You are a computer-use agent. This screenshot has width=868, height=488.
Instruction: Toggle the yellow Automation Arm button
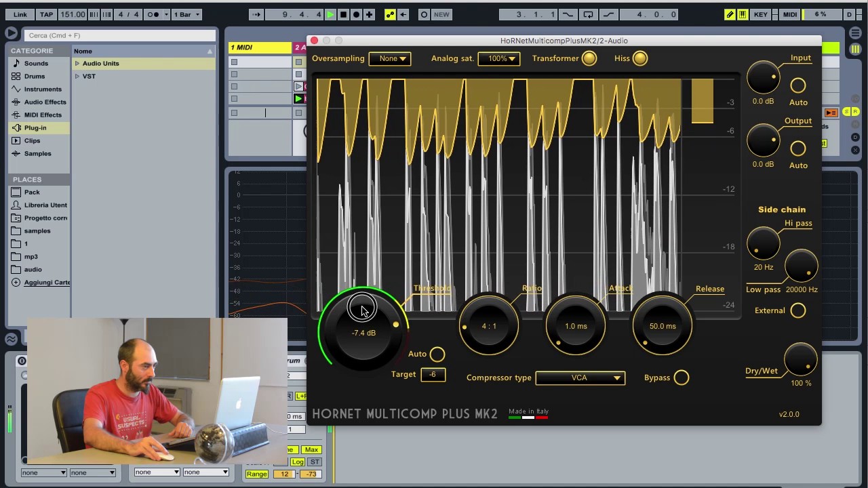point(390,14)
